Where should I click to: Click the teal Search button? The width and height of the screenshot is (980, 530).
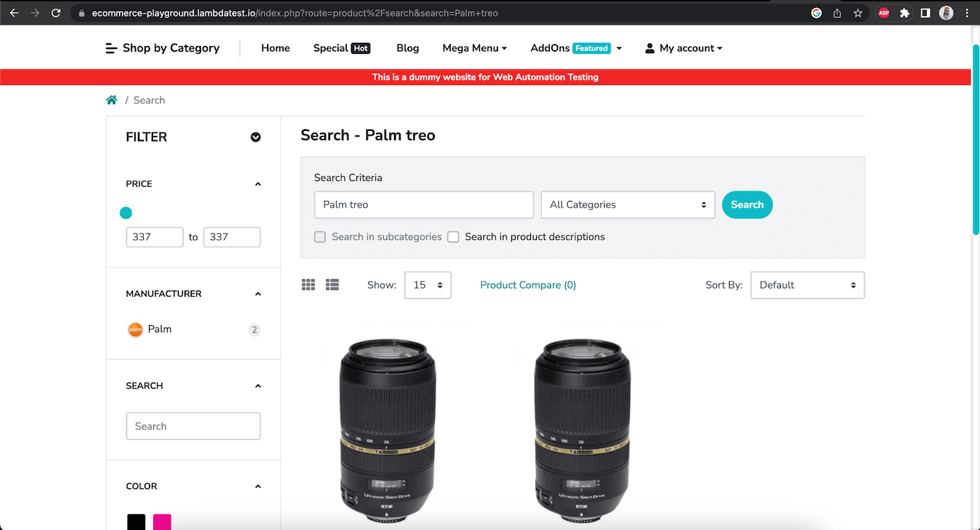tap(747, 205)
